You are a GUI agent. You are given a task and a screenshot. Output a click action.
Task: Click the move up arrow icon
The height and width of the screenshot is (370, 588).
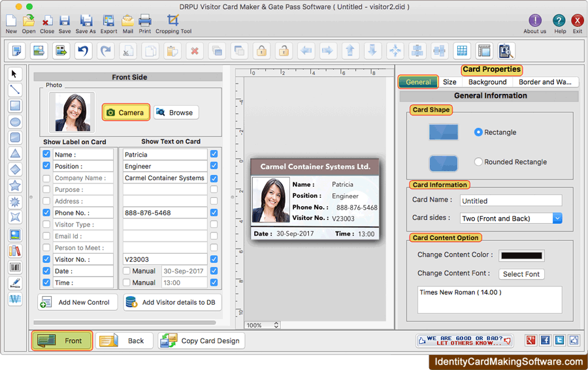tap(350, 50)
